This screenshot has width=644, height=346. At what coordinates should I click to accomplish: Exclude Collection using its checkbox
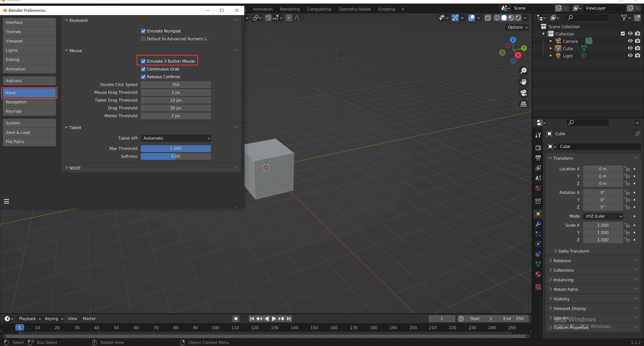coord(623,33)
